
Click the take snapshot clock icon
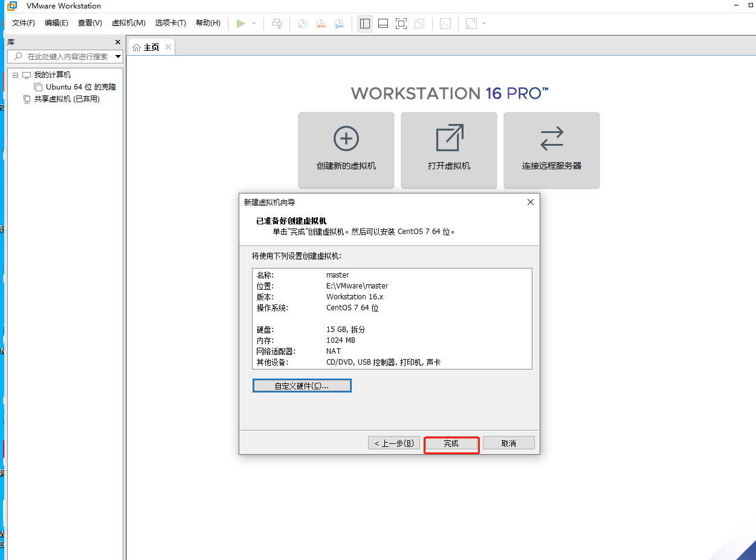pyautogui.click(x=302, y=24)
